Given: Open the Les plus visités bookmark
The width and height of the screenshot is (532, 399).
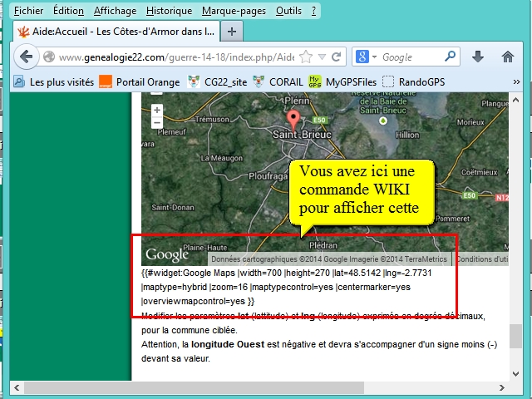Looking at the screenshot, I should point(53,82).
